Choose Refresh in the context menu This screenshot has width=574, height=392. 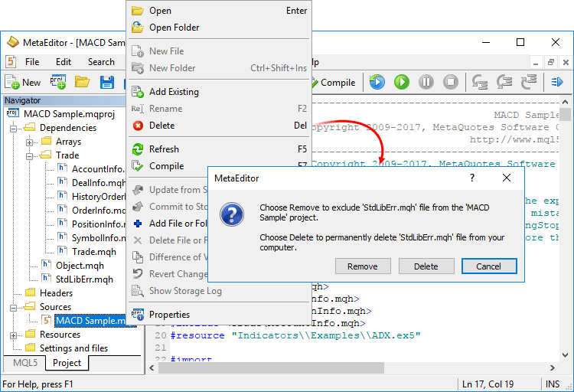(x=219, y=149)
